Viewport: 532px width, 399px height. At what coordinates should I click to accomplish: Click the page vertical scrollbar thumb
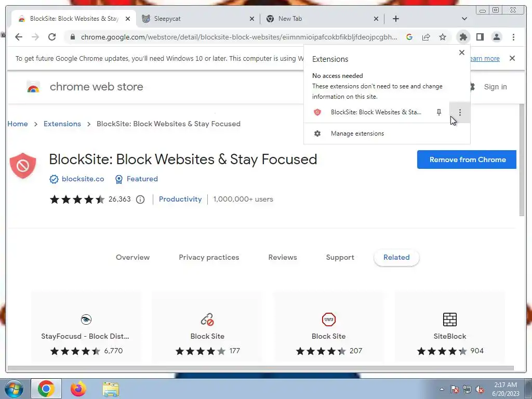pyautogui.click(x=522, y=159)
